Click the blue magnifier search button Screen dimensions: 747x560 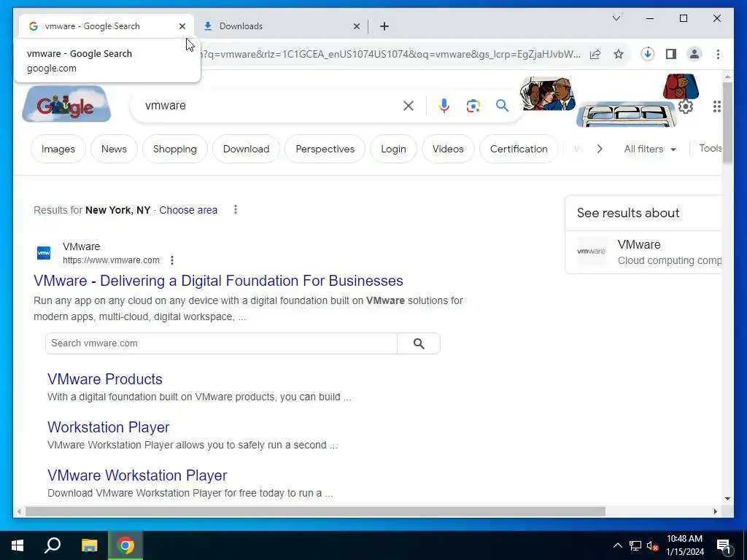coord(502,106)
